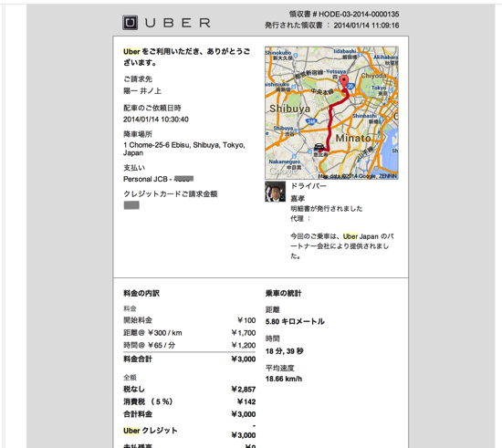Click the Uber logo icon

[130, 23]
